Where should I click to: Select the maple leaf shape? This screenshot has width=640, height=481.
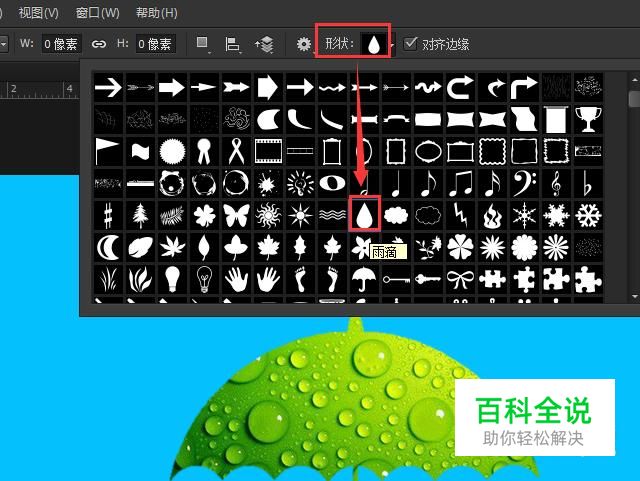tap(268, 247)
